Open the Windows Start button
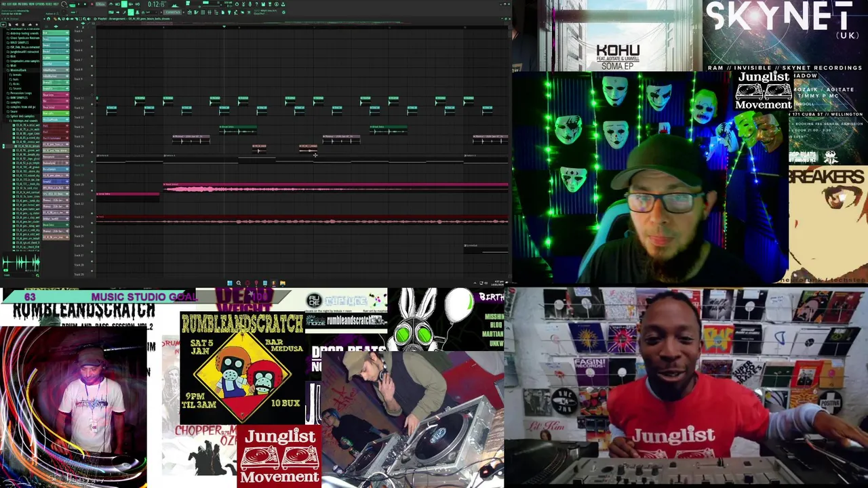 (x=229, y=283)
